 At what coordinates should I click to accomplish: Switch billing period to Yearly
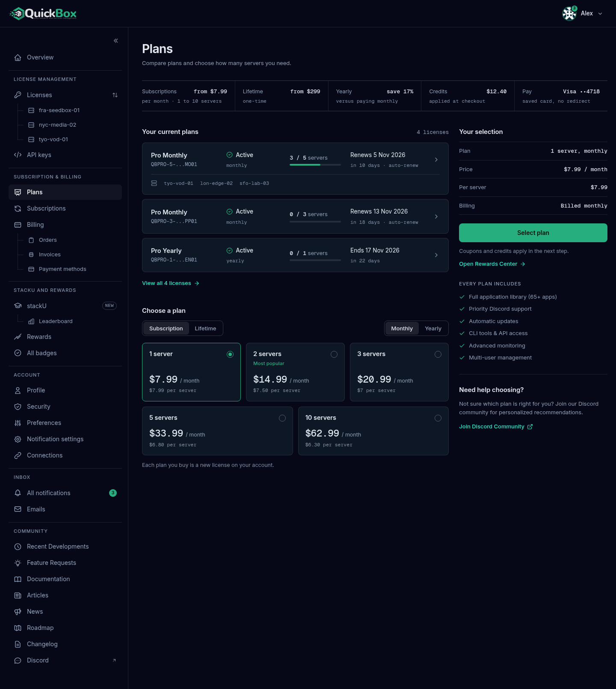pos(433,329)
